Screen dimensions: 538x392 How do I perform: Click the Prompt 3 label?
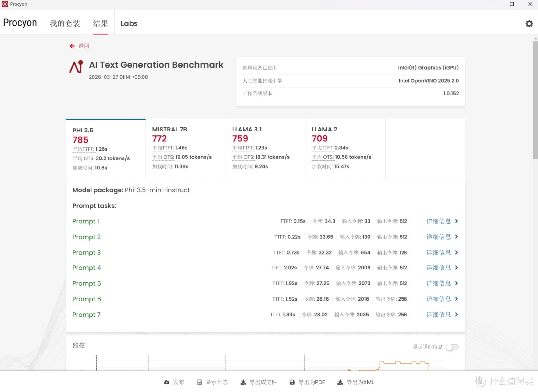(87, 253)
